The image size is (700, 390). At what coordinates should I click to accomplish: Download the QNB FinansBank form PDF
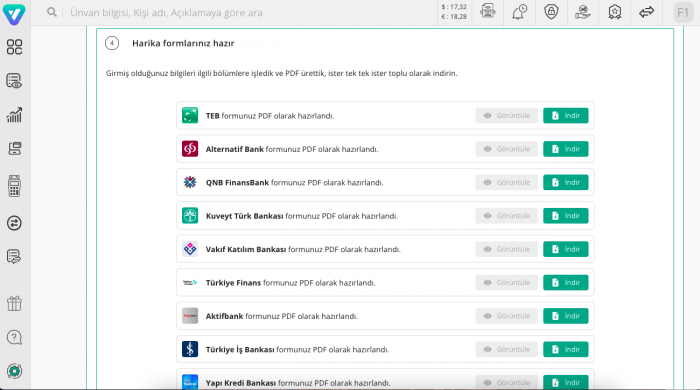coord(566,183)
